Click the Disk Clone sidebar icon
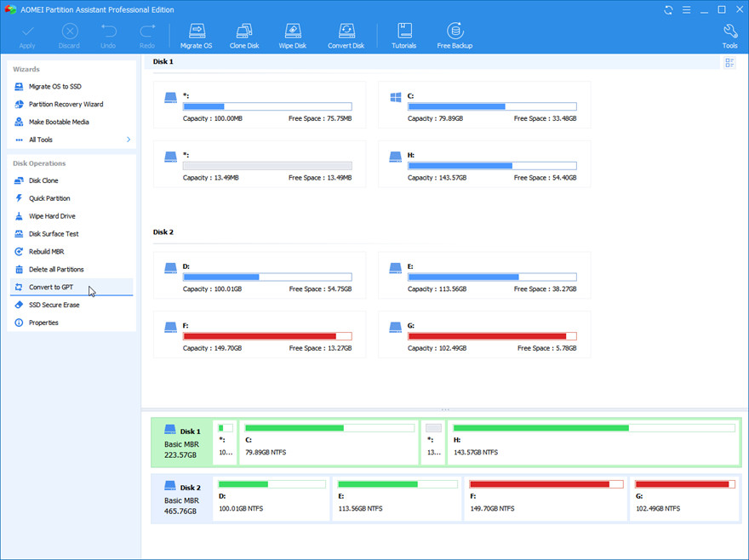 (19, 180)
